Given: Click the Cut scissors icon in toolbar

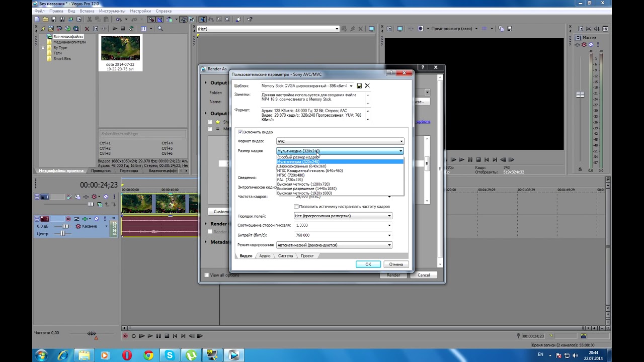Looking at the screenshot, I should point(90,19).
